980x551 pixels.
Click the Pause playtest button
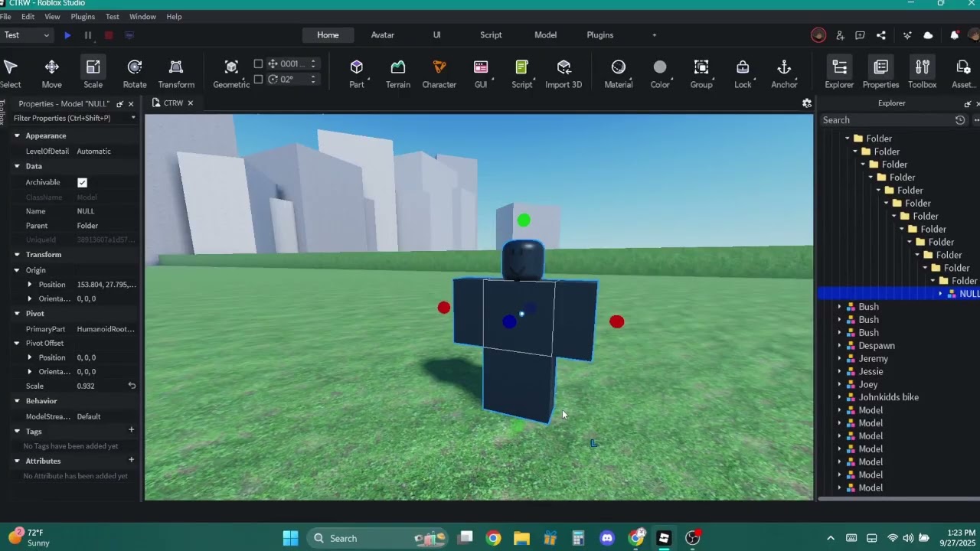point(88,35)
